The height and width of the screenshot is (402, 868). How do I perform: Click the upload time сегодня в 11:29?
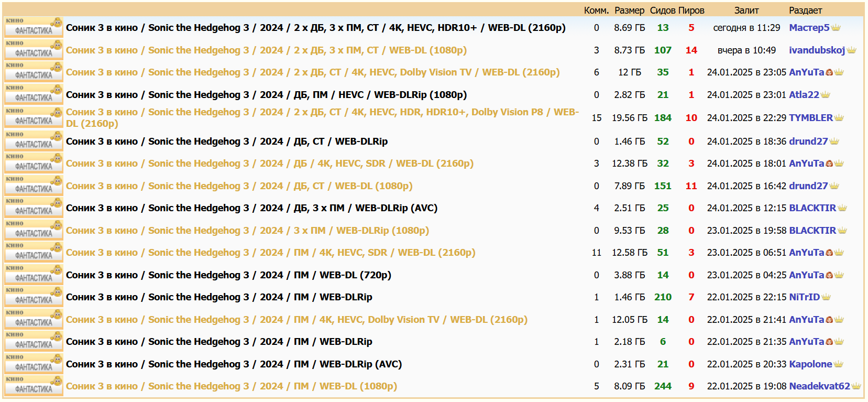(x=746, y=27)
